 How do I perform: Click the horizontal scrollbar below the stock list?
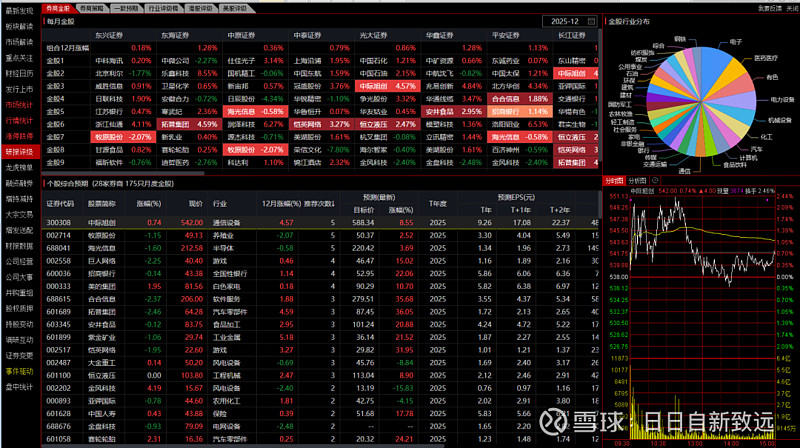(245, 445)
